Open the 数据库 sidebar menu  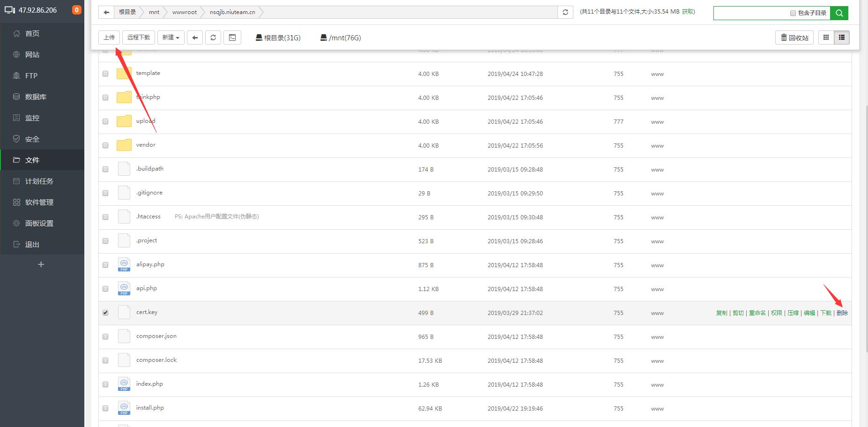(x=36, y=97)
